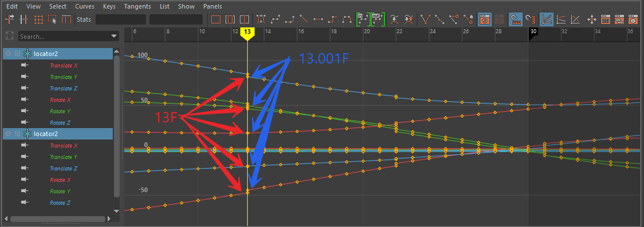Collapse the first locator2 node
The image size is (644, 227).
coord(8,53)
